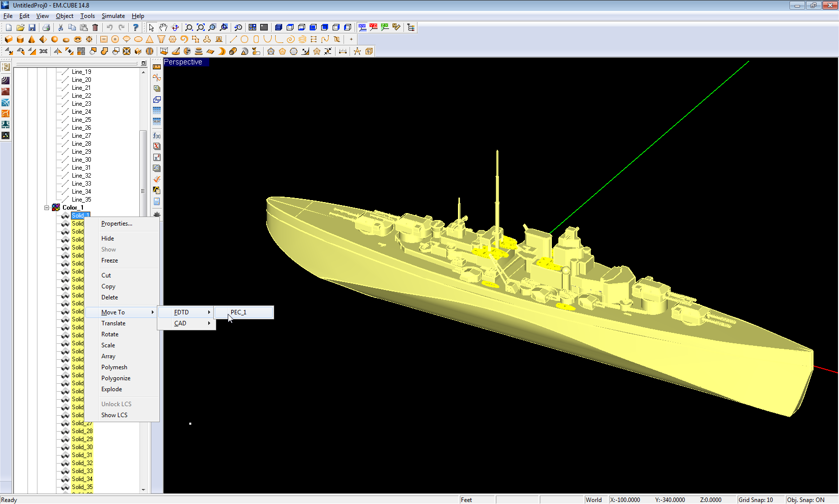Click the orange box solid primitive icon
Screen dimensions: 839x504
8,39
